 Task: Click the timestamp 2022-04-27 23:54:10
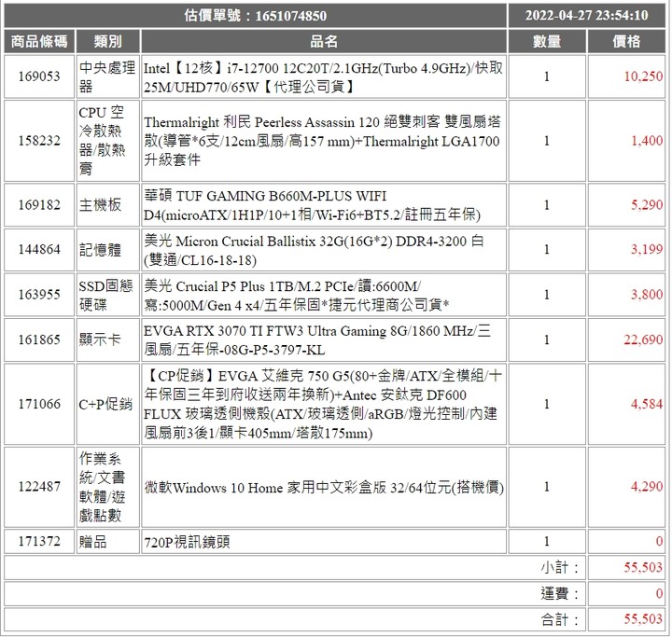point(587,16)
